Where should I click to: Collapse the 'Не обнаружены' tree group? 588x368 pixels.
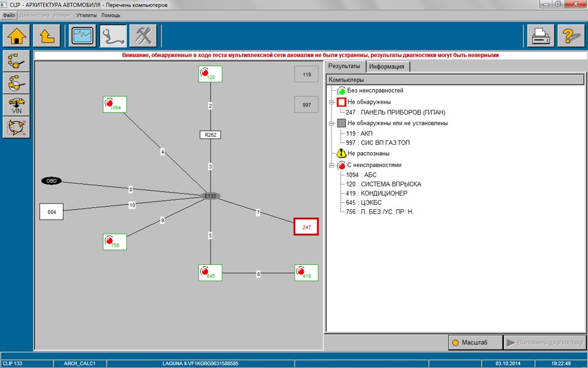(331, 102)
